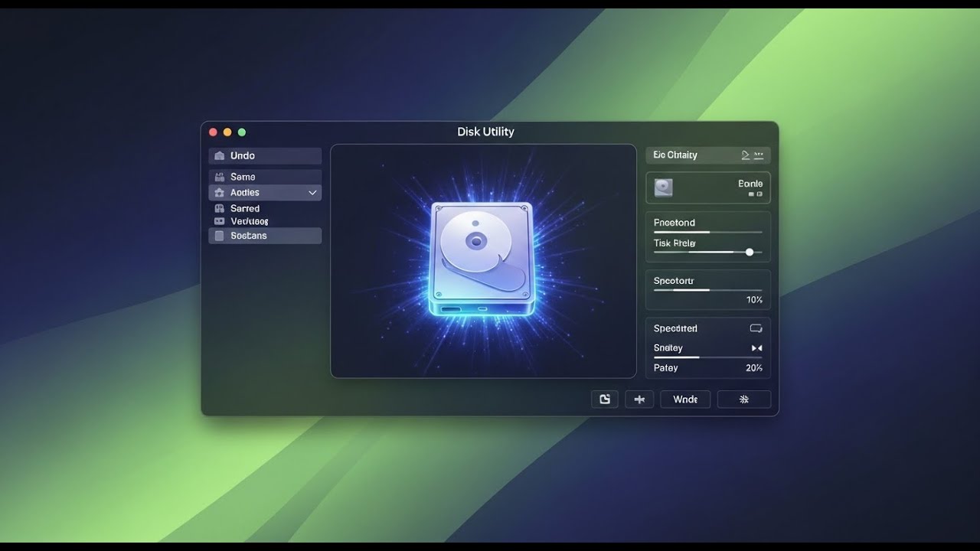Click the icon next to Aodies
Image resolution: width=980 pixels, height=551 pixels.
pyautogui.click(x=220, y=193)
